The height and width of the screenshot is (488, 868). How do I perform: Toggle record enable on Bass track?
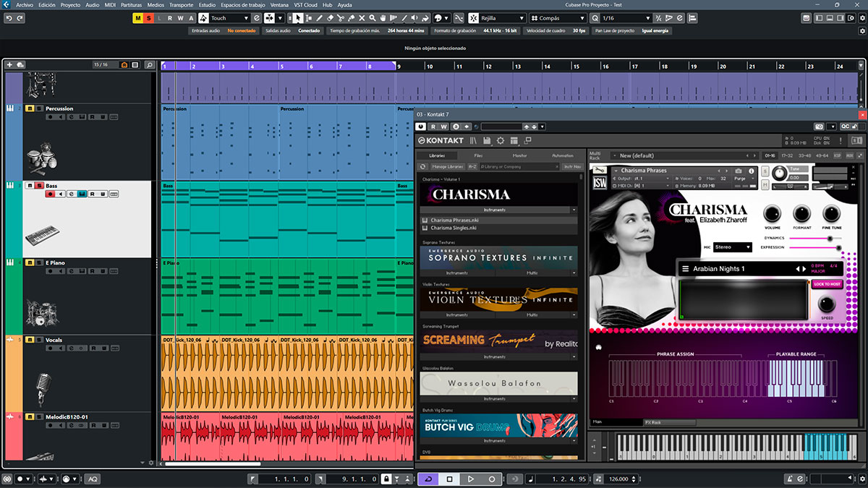click(x=50, y=194)
